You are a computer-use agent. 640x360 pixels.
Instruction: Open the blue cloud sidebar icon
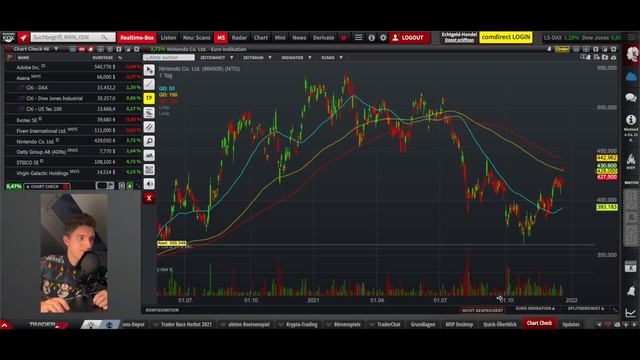(631, 77)
